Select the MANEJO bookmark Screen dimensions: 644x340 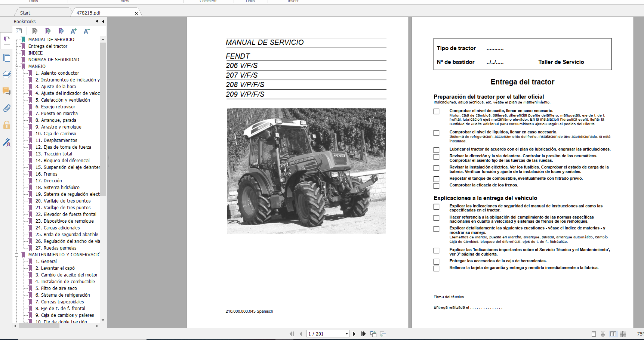pos(37,67)
